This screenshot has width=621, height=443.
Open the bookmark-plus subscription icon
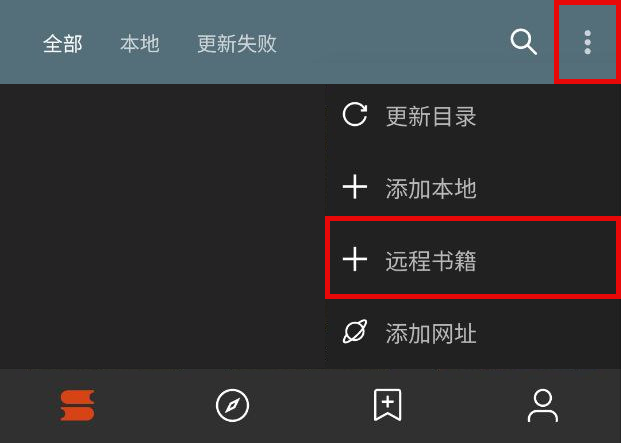click(x=388, y=405)
